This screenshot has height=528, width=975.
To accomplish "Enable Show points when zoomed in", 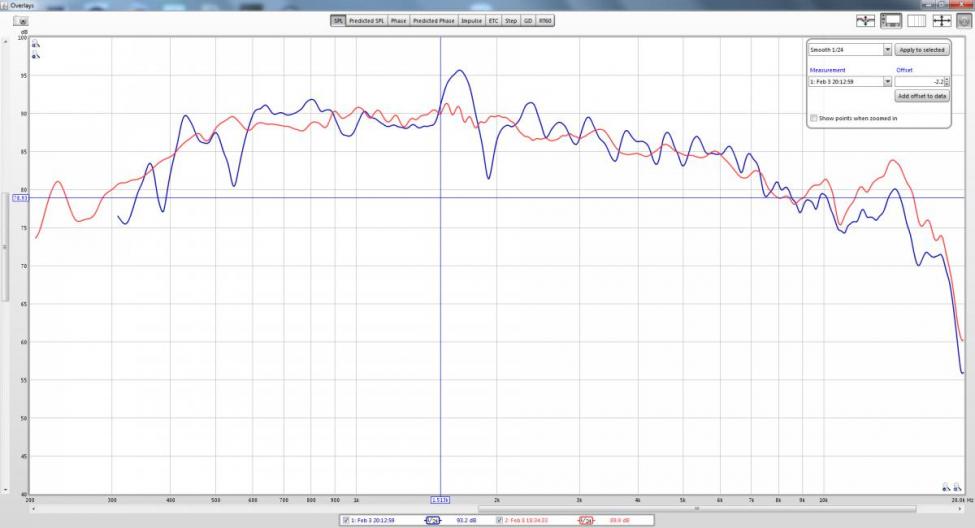I will 813,118.
